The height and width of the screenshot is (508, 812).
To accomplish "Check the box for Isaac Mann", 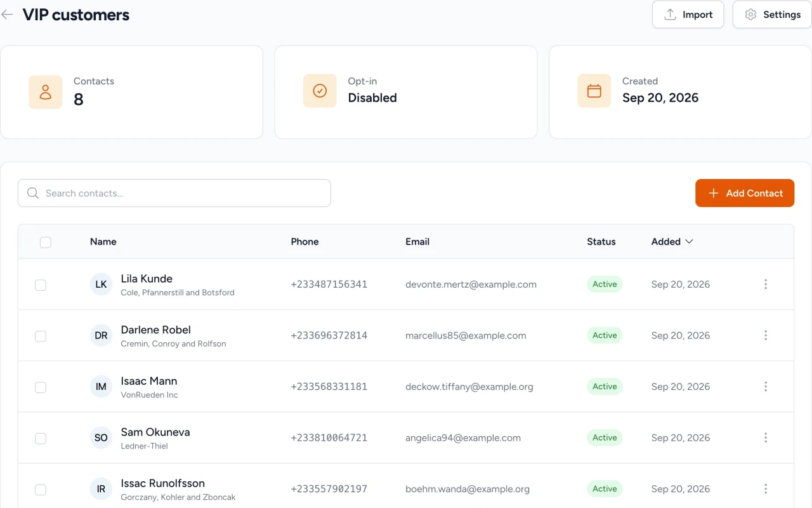I will [41, 387].
